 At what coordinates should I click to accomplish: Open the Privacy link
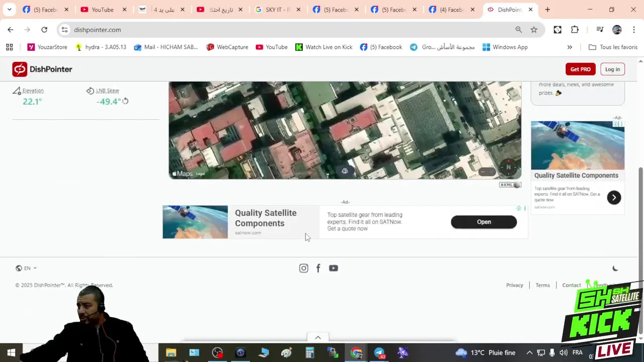pyautogui.click(x=514, y=285)
